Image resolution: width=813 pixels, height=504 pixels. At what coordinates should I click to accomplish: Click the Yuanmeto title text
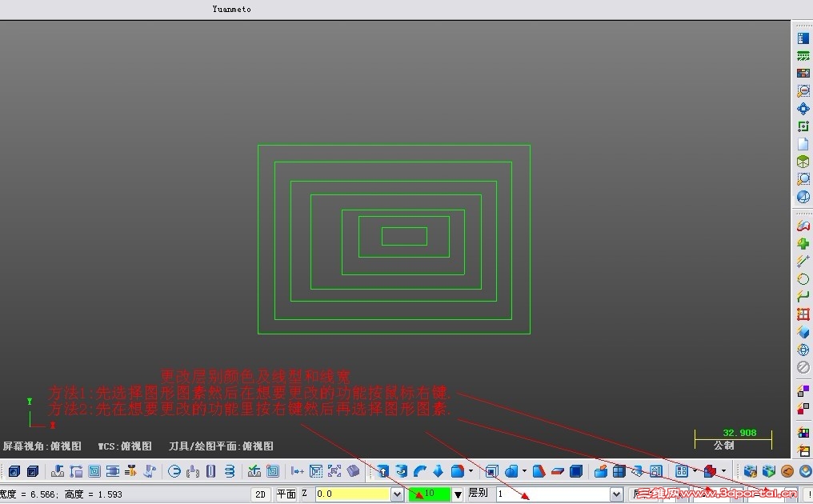click(232, 9)
